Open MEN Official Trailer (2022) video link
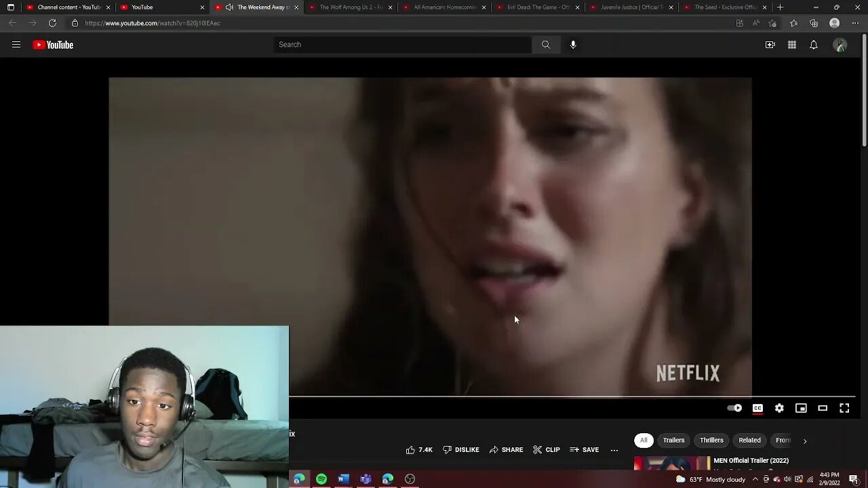 [751, 461]
